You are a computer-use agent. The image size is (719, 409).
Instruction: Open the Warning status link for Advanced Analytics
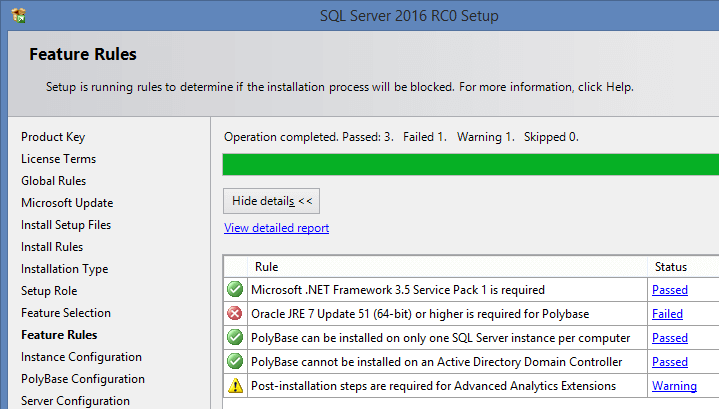click(675, 386)
